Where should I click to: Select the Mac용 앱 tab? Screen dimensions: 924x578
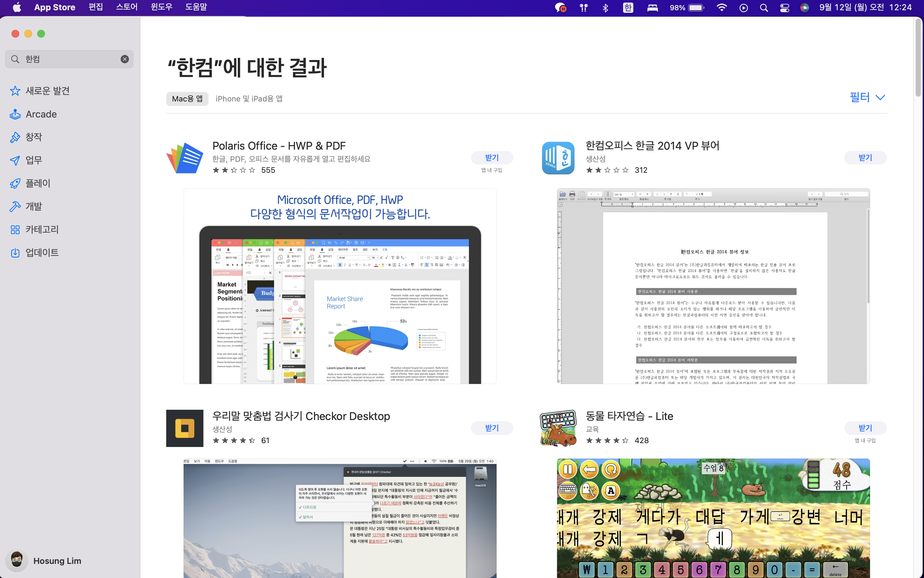[x=187, y=99]
